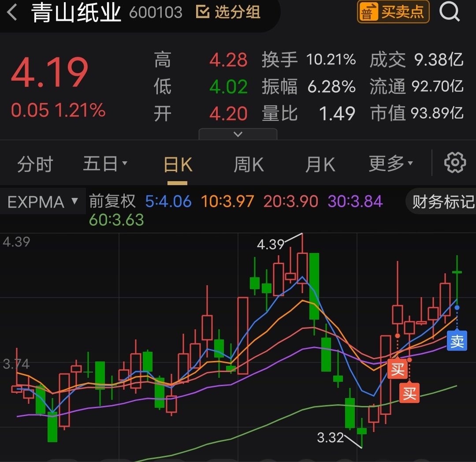The image size is (476, 462).
Task: Open the search magnifier icon
Action: pos(450,12)
